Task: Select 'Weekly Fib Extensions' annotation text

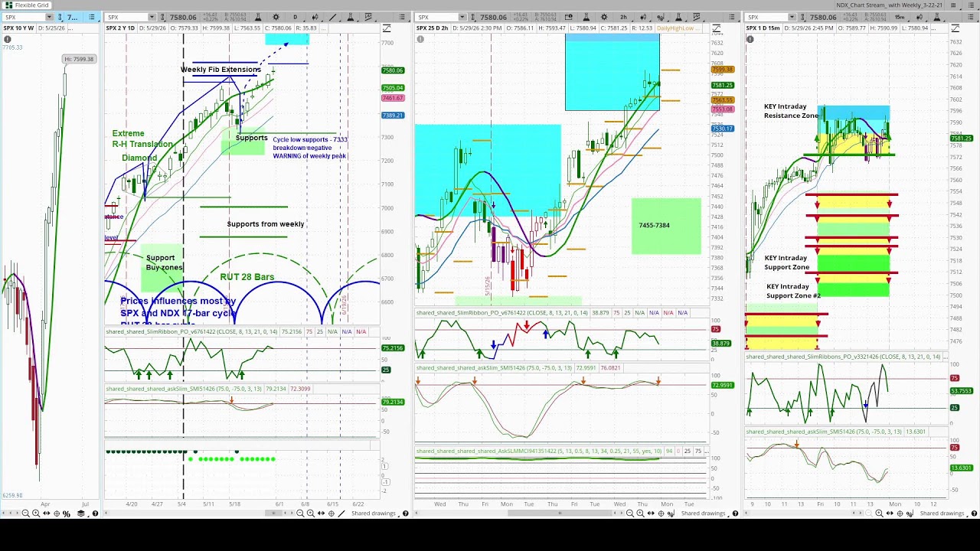Action: coord(220,70)
